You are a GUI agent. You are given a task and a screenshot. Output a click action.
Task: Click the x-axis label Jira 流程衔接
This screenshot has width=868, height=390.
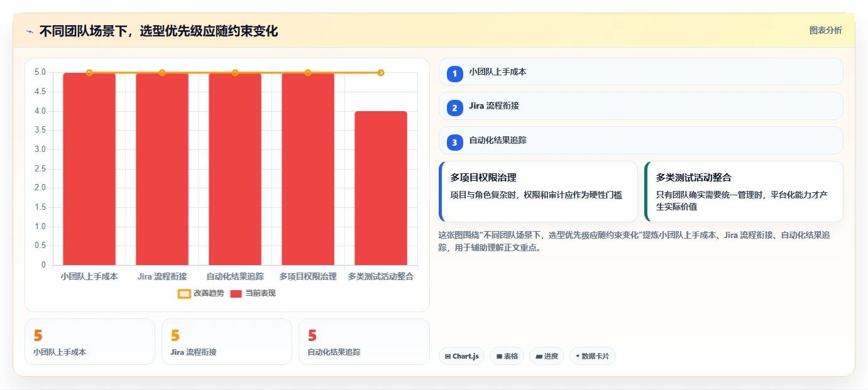pyautogui.click(x=162, y=276)
